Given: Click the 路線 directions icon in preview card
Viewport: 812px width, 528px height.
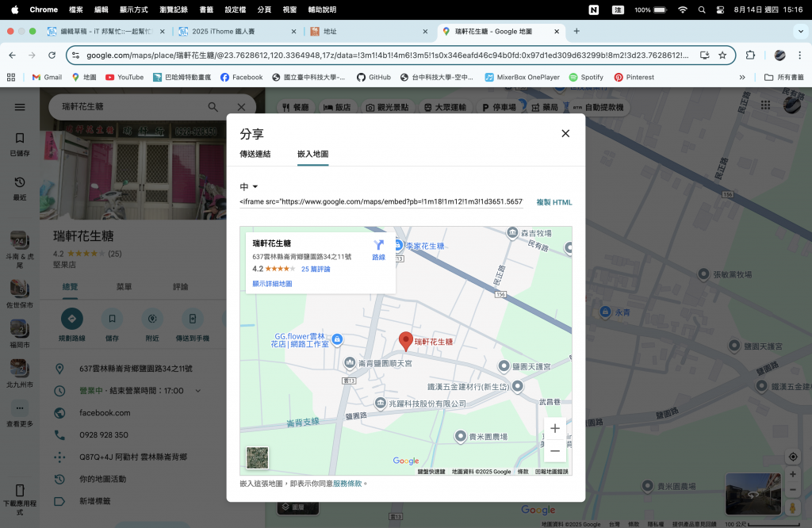Looking at the screenshot, I should (378, 250).
